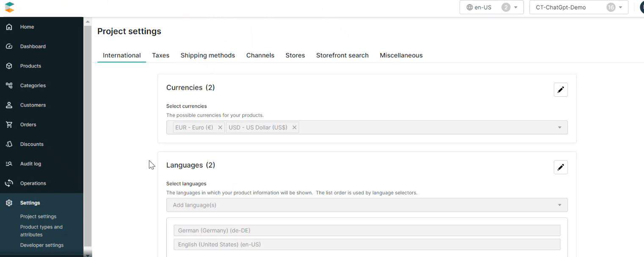Open the Channels tab

pos(260,55)
